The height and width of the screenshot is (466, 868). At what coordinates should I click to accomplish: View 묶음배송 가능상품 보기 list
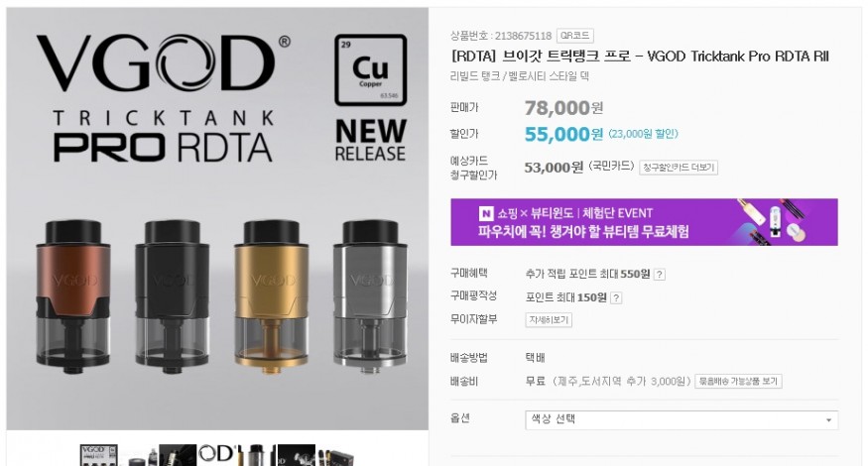click(x=738, y=382)
